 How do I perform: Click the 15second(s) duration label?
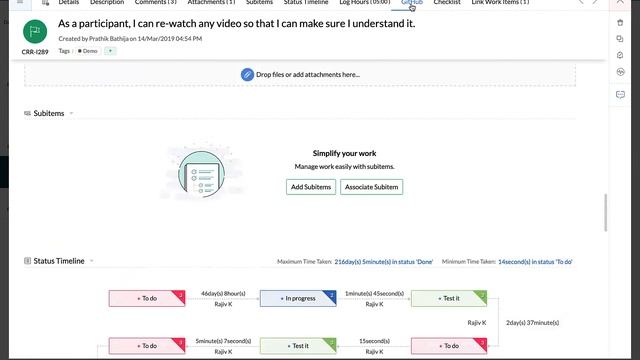tap(374, 341)
